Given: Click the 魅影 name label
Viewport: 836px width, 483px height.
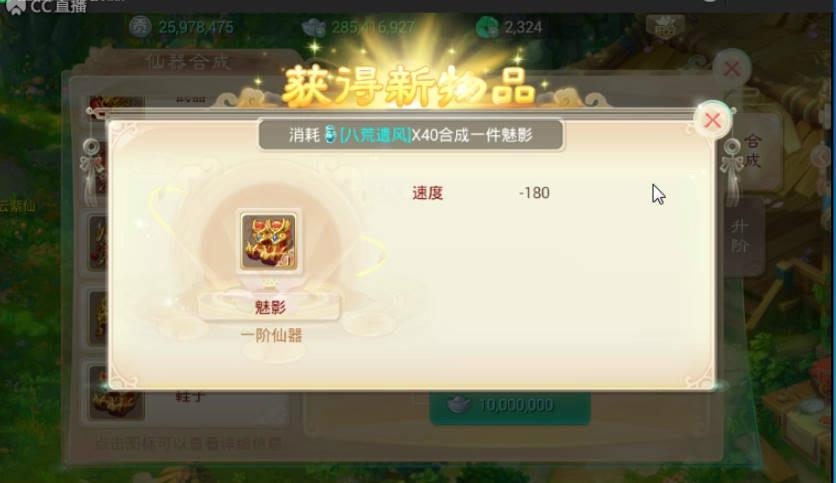Looking at the screenshot, I should (x=270, y=308).
